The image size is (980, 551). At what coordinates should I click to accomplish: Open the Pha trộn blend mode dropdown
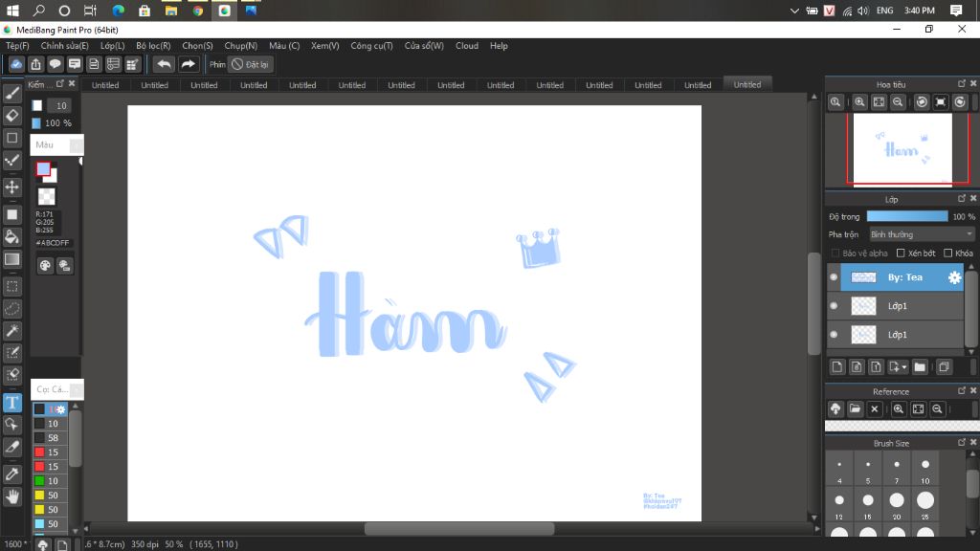922,234
